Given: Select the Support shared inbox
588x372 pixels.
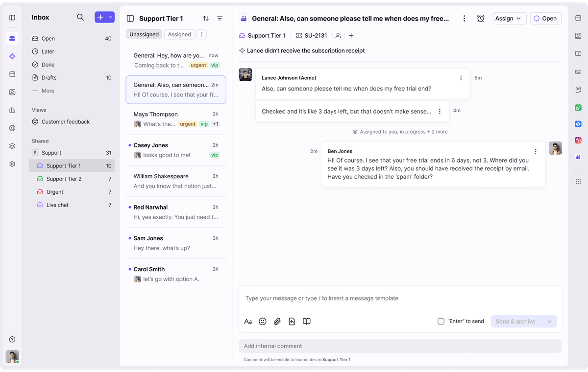Looking at the screenshot, I should (72, 153).
